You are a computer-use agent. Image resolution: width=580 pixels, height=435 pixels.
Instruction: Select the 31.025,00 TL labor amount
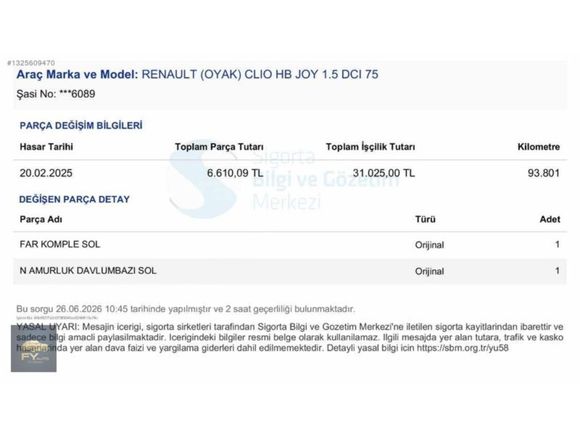[384, 173]
